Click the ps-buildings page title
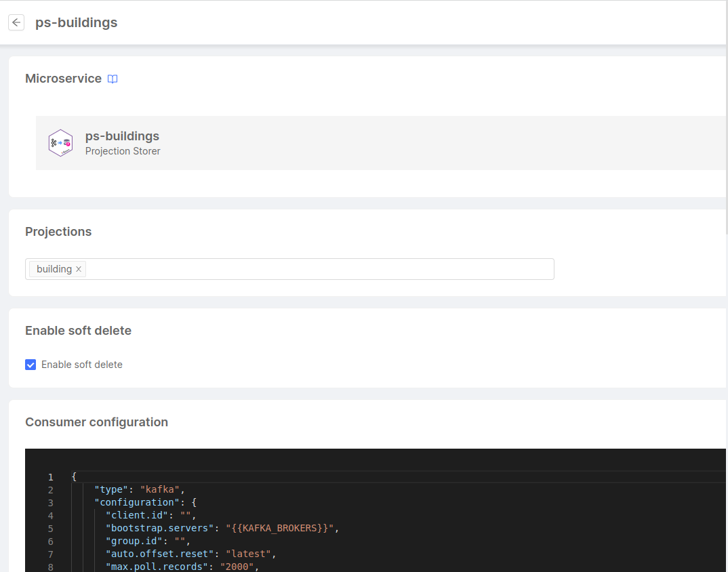The width and height of the screenshot is (728, 572). click(x=76, y=22)
